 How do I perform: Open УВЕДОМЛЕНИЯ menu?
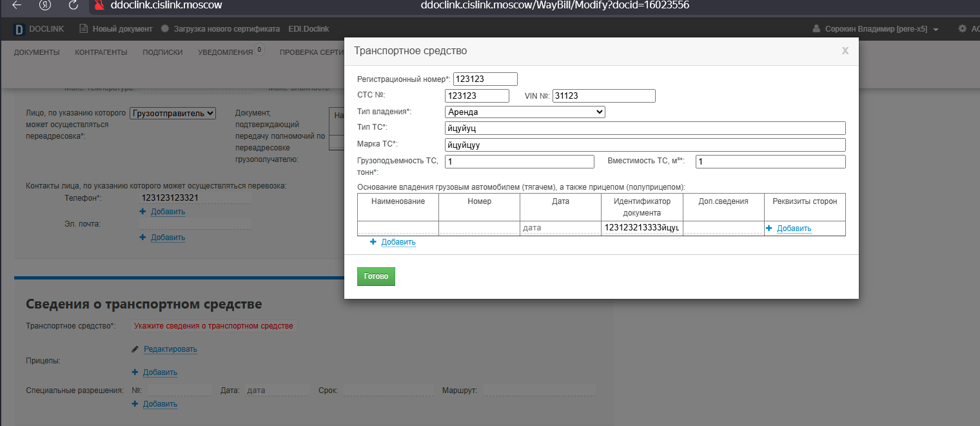226,52
